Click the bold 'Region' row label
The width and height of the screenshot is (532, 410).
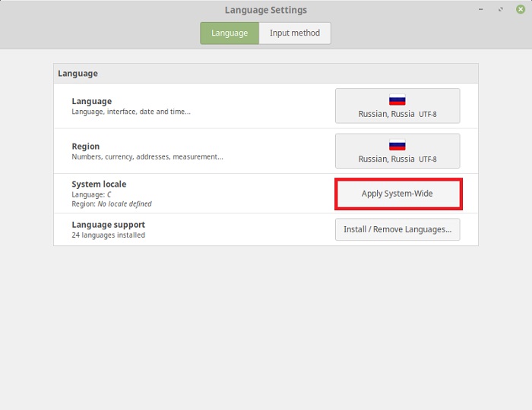click(x=85, y=147)
